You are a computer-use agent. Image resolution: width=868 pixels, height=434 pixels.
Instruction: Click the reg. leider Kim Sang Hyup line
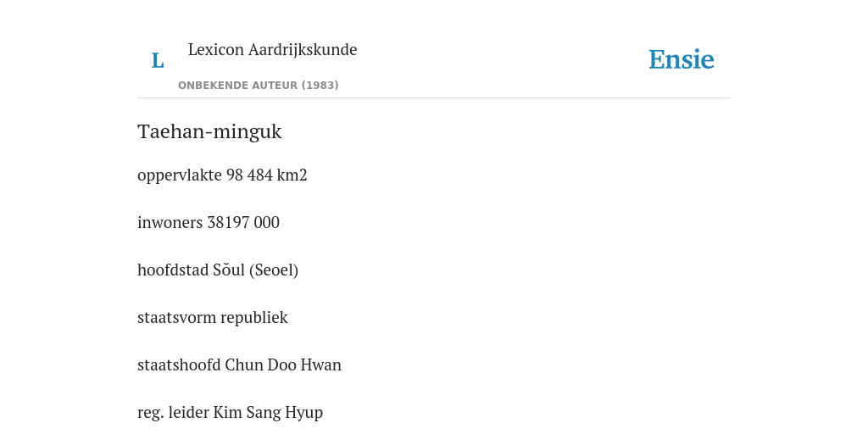230,413
